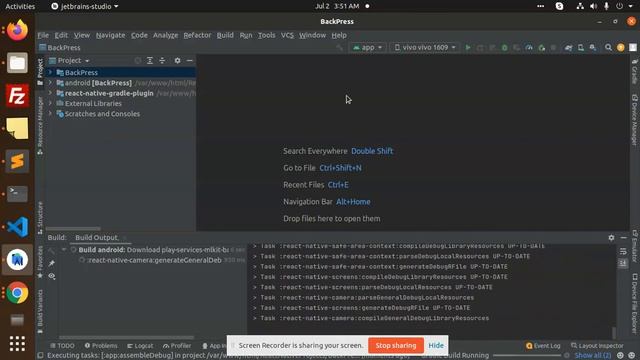Click the orange user account avatar icon
Viewport: 640px width, 360px height.
tap(620, 48)
